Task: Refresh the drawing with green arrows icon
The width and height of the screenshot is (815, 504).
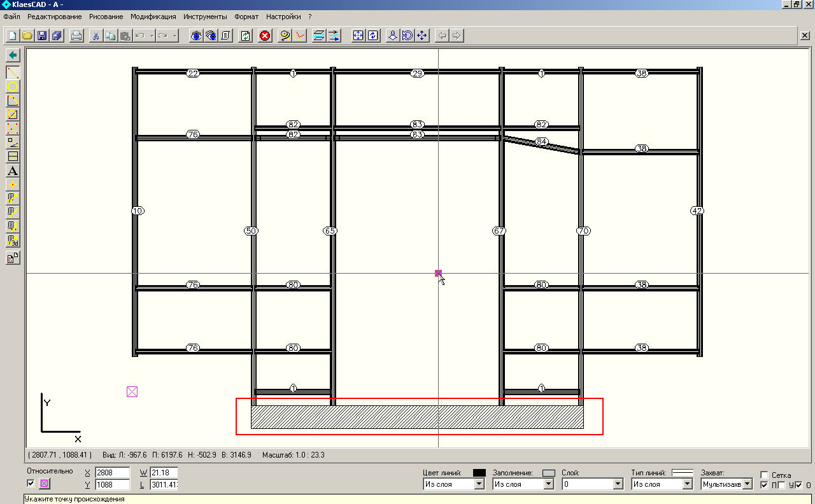Action: 245,36
